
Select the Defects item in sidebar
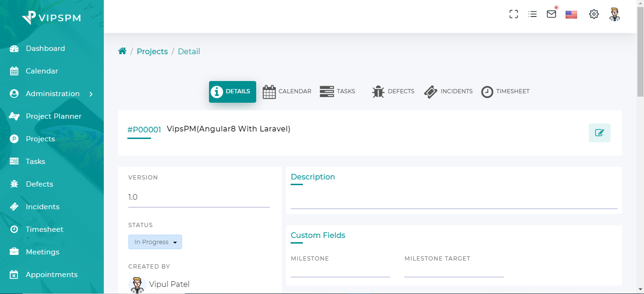pos(39,184)
